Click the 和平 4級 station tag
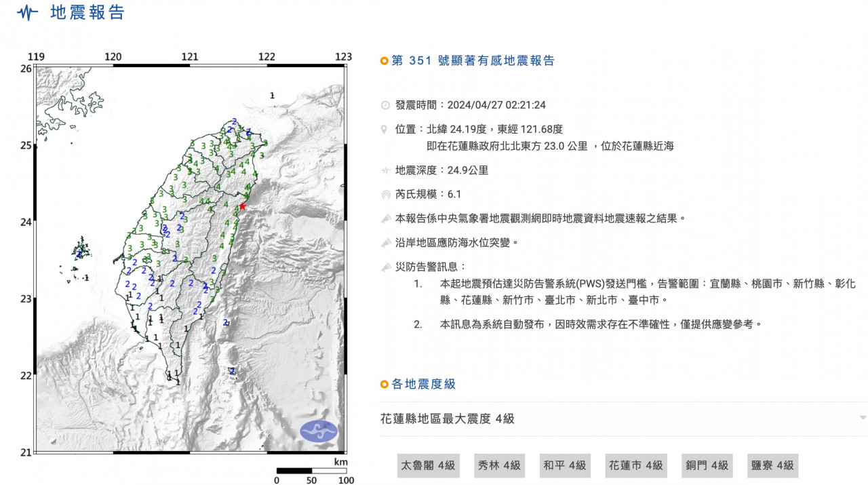The width and height of the screenshot is (868, 485). tap(564, 465)
